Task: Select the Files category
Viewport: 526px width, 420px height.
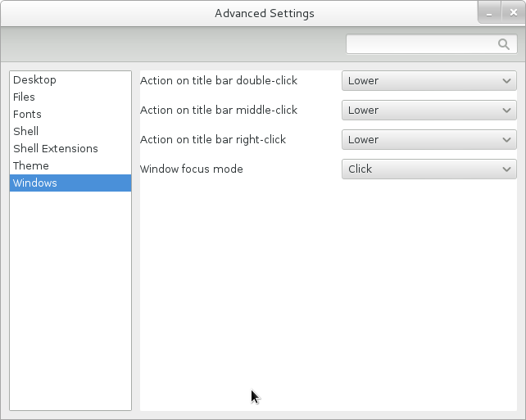Action: 70,97
